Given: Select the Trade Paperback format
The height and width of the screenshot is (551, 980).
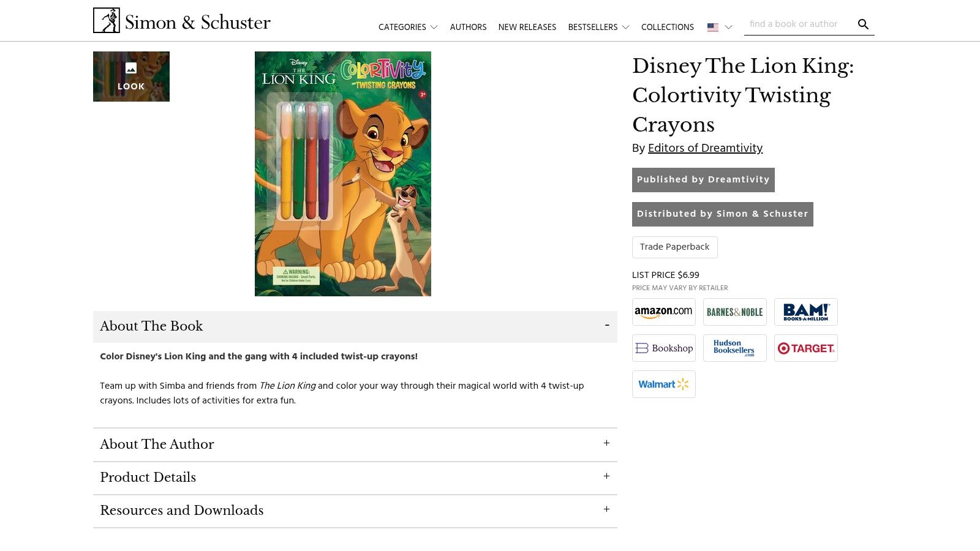Looking at the screenshot, I should tap(674, 247).
